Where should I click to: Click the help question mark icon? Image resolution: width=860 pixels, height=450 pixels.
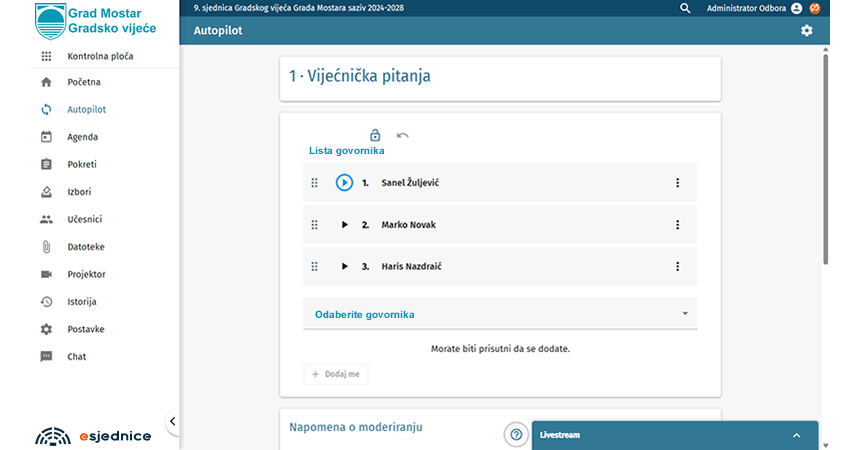coord(516,435)
